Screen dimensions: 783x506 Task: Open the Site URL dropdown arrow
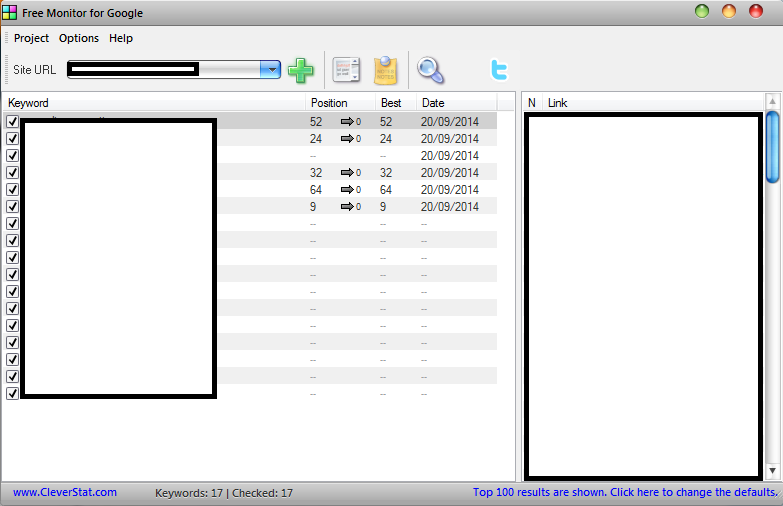(x=271, y=69)
